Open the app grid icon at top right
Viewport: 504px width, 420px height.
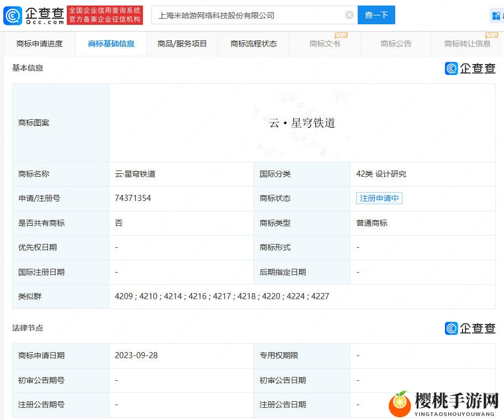click(x=496, y=15)
